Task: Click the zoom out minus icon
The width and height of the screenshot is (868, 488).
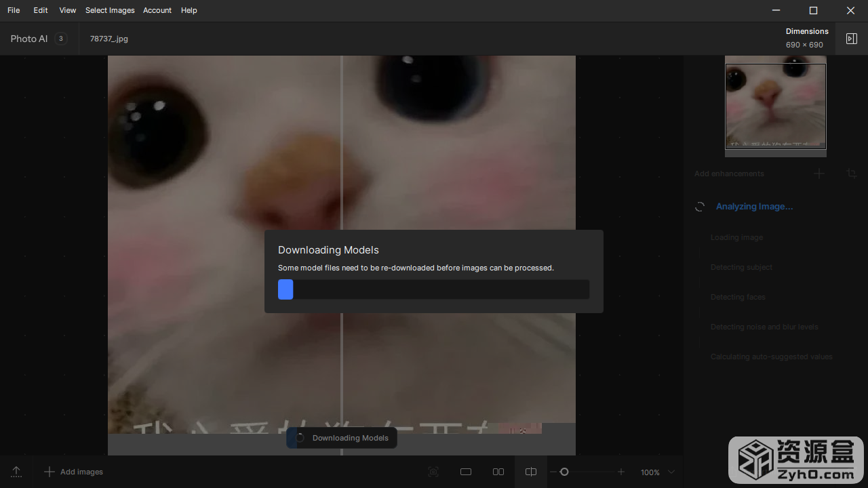Action: pos(553,472)
